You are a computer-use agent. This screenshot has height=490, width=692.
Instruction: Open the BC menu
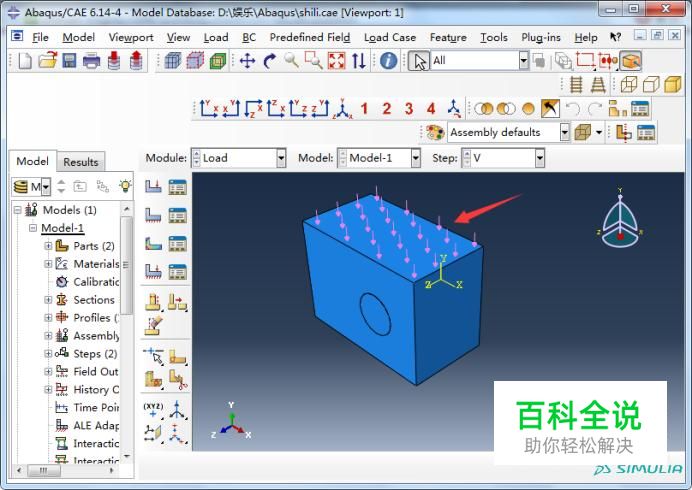click(x=249, y=38)
